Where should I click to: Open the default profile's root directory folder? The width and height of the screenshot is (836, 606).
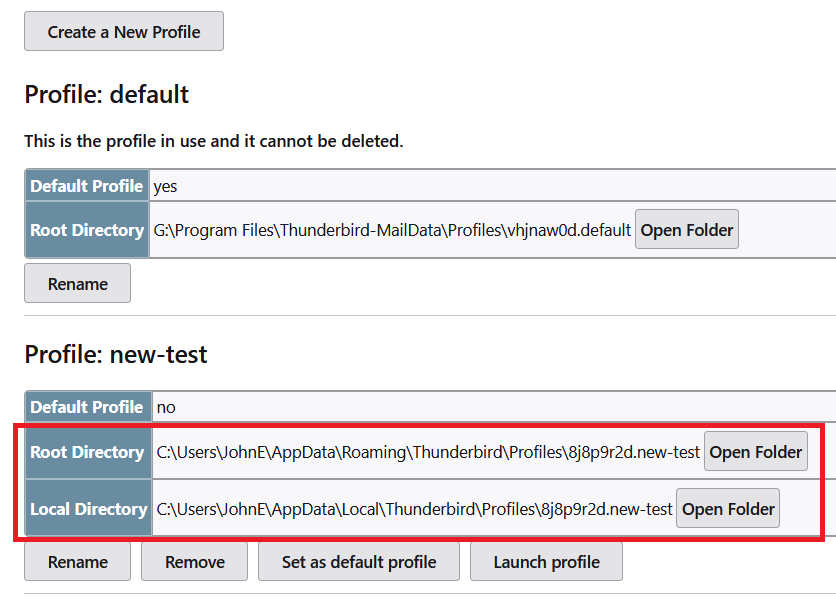tap(687, 230)
